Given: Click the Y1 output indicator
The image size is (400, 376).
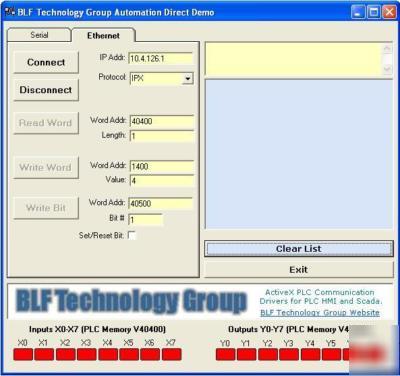Looking at the screenshot, I should [x=247, y=355].
